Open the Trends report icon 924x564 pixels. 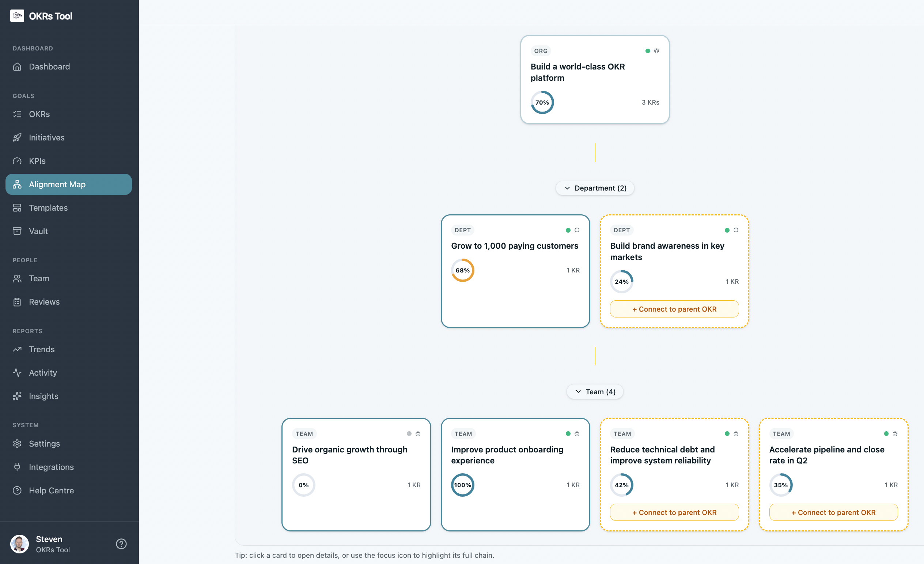tap(17, 349)
